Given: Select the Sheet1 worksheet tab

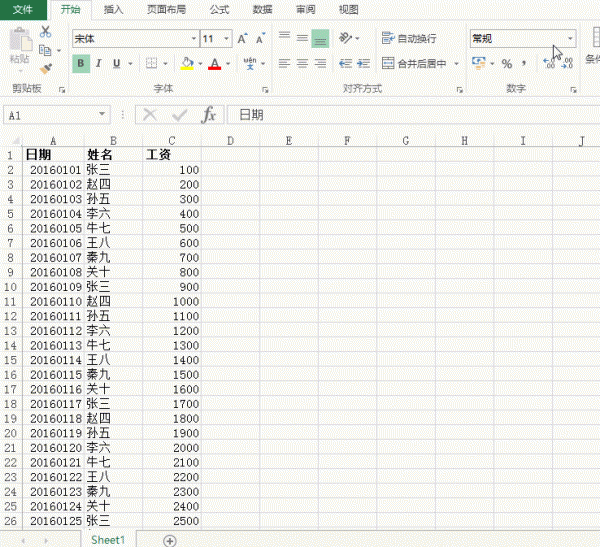Looking at the screenshot, I should [x=107, y=539].
